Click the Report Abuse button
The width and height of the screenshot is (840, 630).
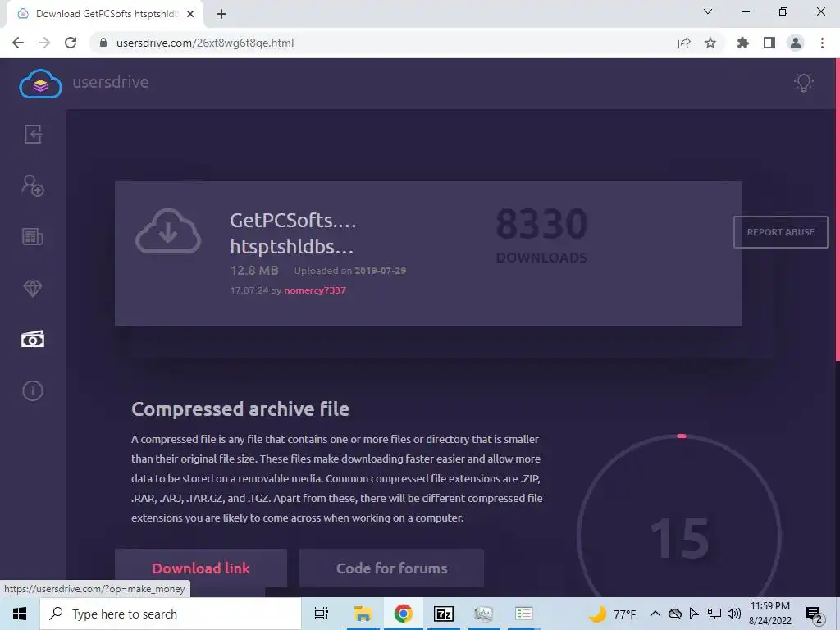[x=781, y=232]
